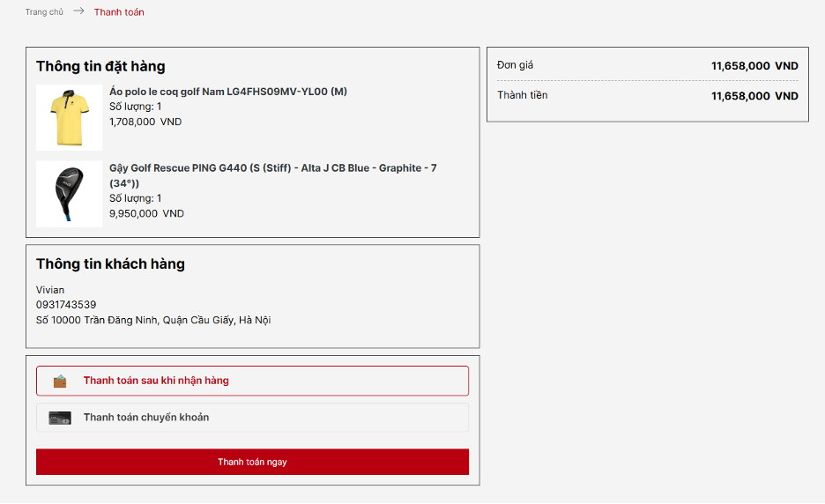Click the 'Áo polo le coq golf Nam' product name
825x504 pixels.
click(228, 92)
